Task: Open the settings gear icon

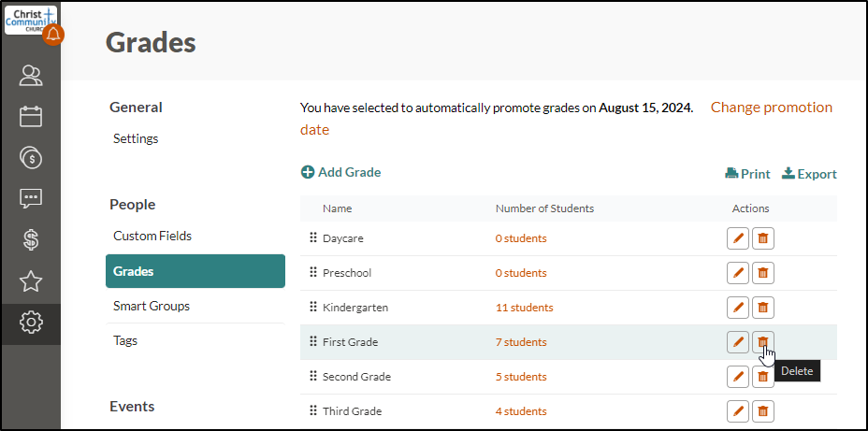Action: tap(31, 322)
